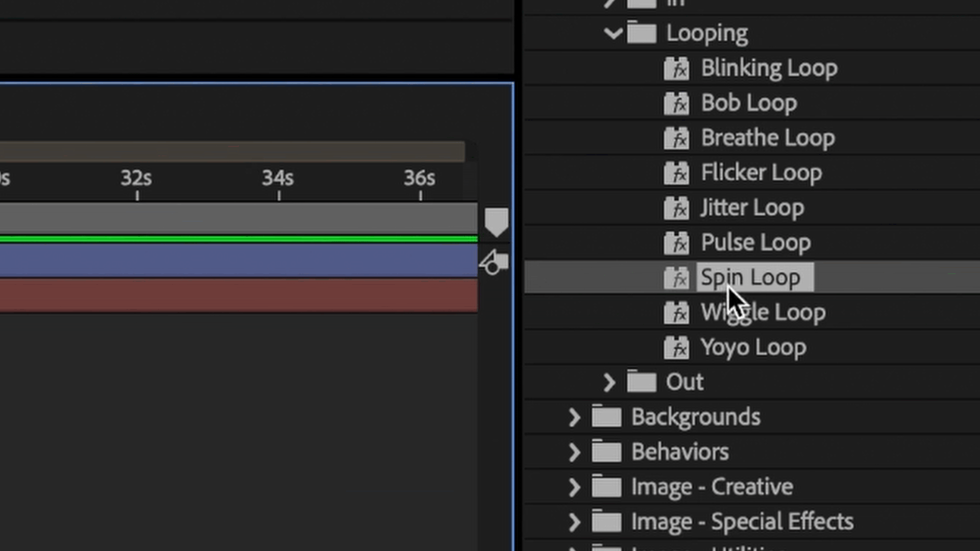Select the Breathe Loop effect preset
Image resolution: width=980 pixels, height=551 pixels.
coord(768,137)
